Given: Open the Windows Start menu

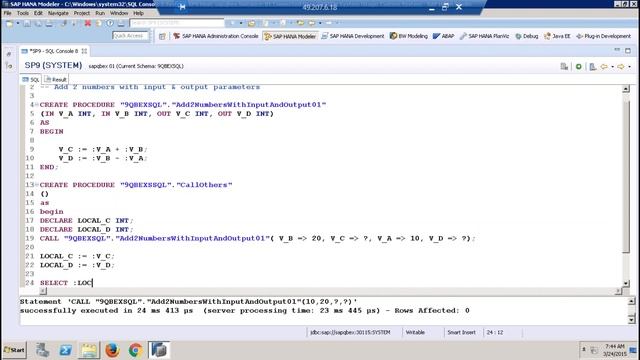Looking at the screenshot, I should click(x=14, y=350).
